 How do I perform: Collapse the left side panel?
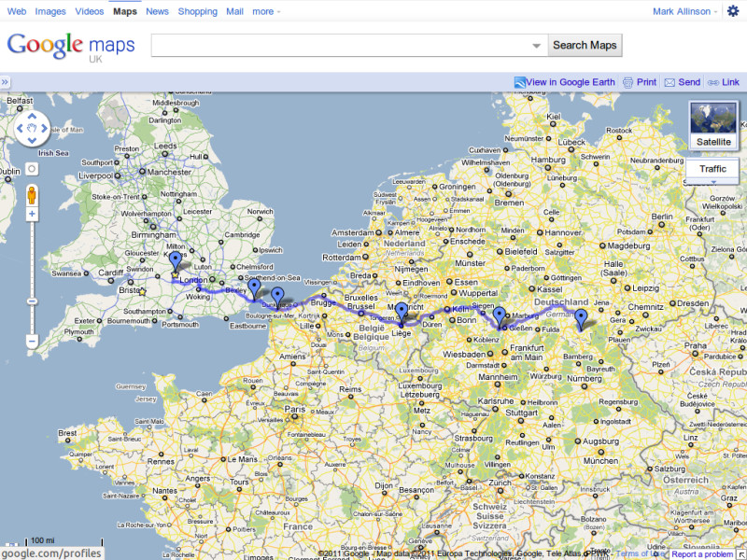pyautogui.click(x=5, y=82)
